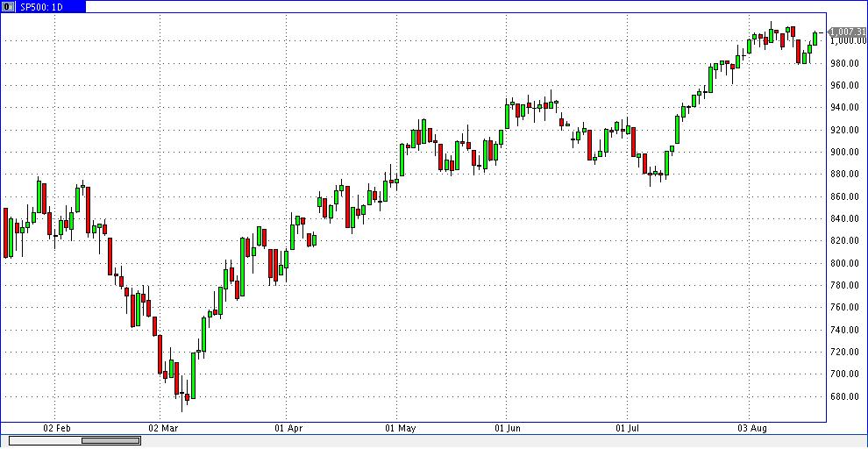Screen dimensions: 868x449
Task: Click the 02 Mar date label
Action: 164,429
